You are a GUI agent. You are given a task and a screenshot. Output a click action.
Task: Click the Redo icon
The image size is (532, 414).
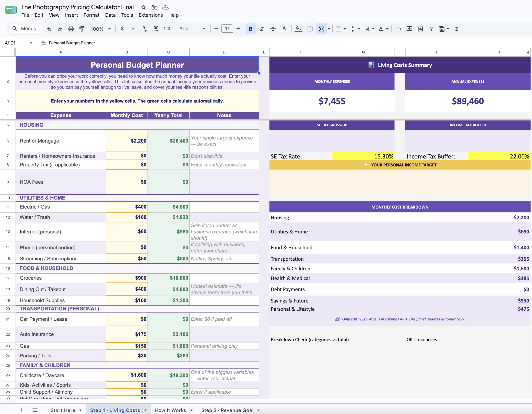click(x=60, y=29)
